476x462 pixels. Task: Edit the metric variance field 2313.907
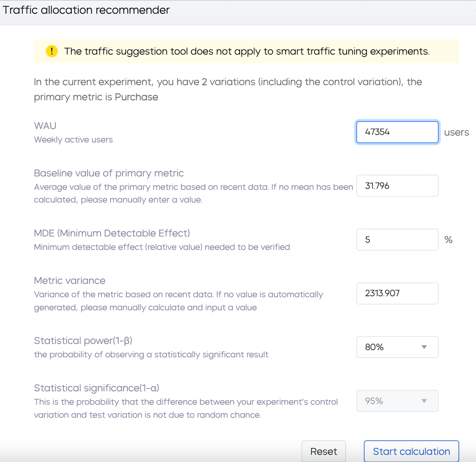(397, 293)
